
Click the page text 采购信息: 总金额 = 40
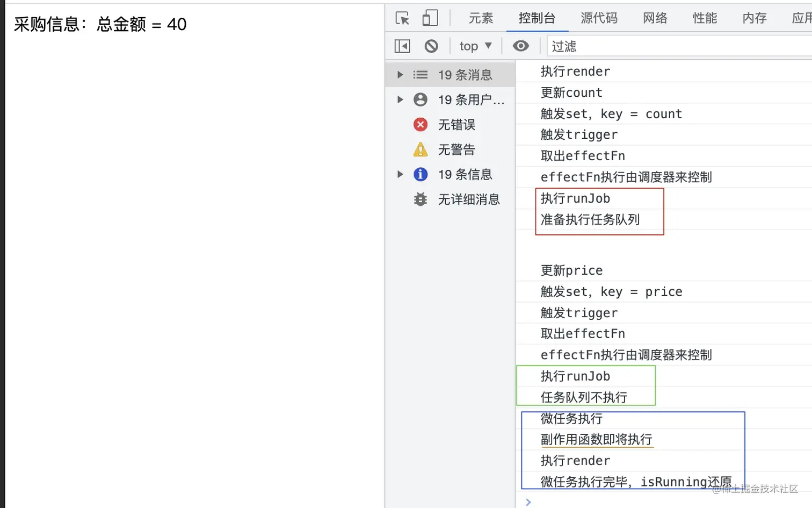click(100, 24)
